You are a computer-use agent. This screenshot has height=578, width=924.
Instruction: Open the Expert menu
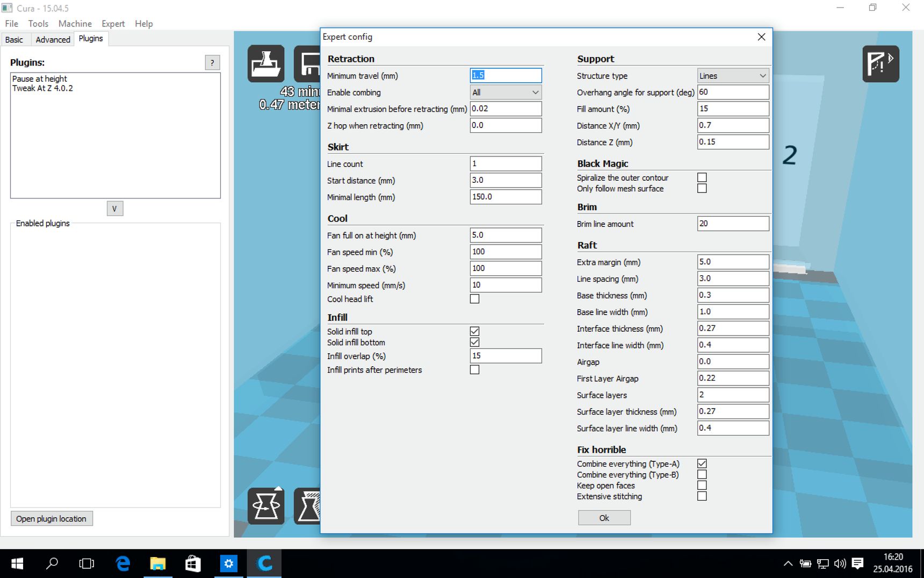click(113, 24)
